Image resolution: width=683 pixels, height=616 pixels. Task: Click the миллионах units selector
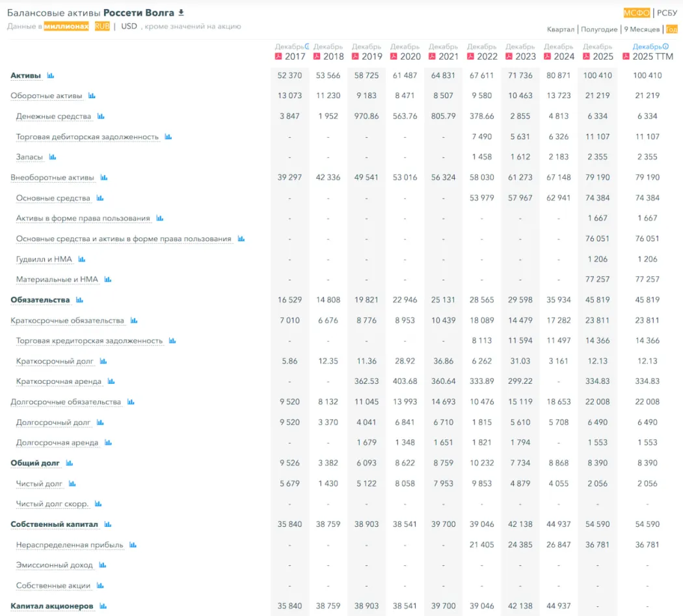pyautogui.click(x=66, y=27)
